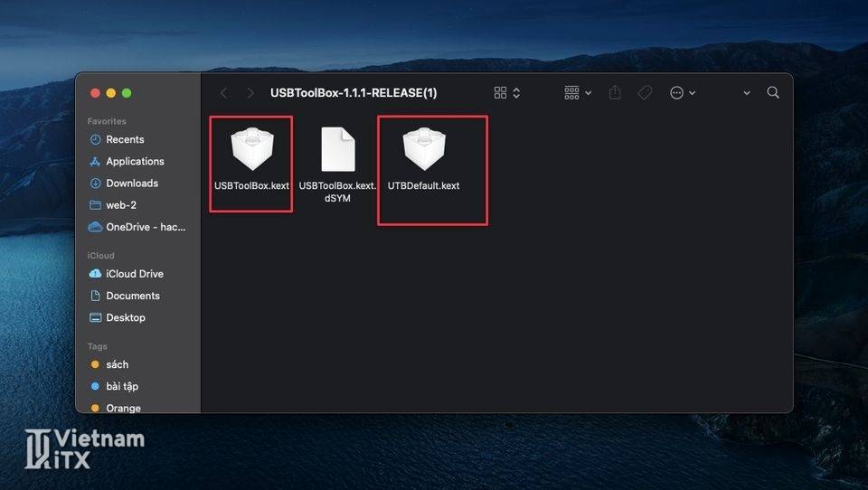Viewport: 868px width, 490px height.
Task: Select the USBToolBox.kext file icon
Action: pyautogui.click(x=251, y=150)
